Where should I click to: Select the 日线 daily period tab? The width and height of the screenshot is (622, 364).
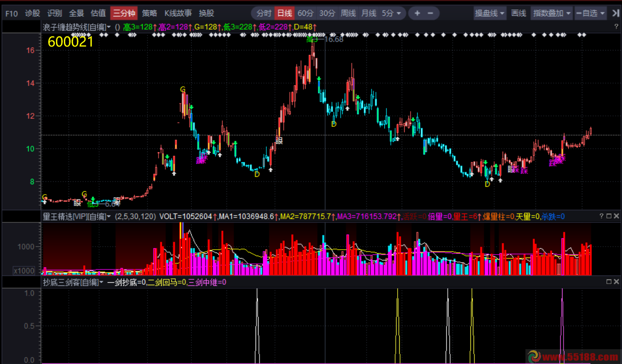(285, 13)
